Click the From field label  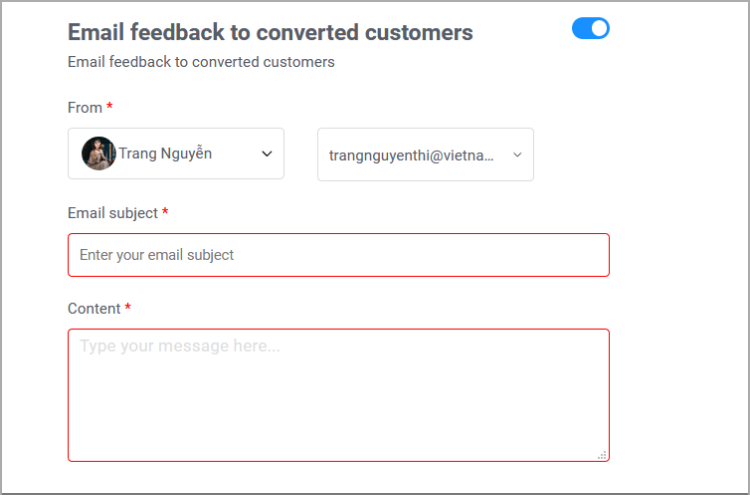(x=85, y=108)
